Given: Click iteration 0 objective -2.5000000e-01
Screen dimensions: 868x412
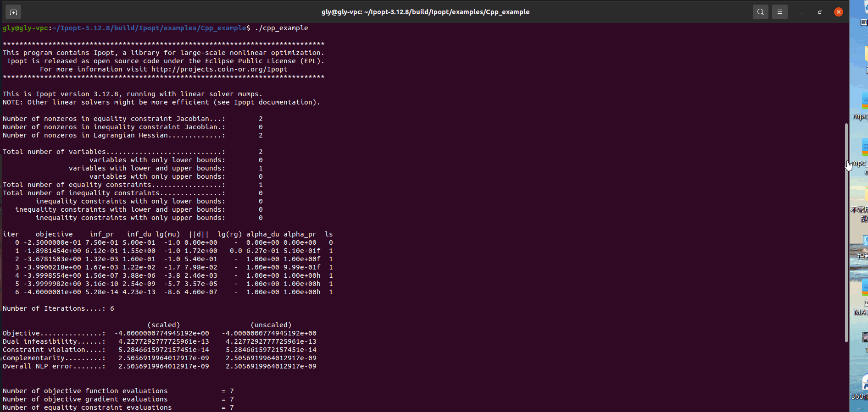Looking at the screenshot, I should 52,242.
